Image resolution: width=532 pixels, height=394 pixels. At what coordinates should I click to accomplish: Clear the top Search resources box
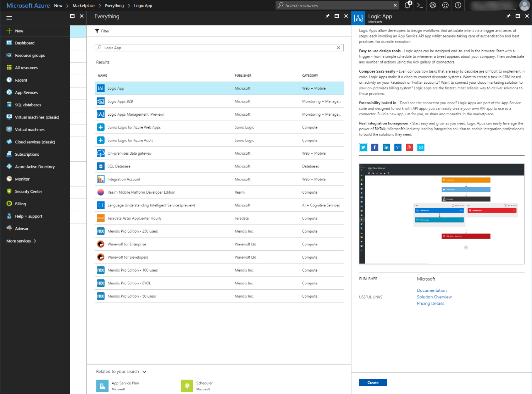pyautogui.click(x=395, y=5)
